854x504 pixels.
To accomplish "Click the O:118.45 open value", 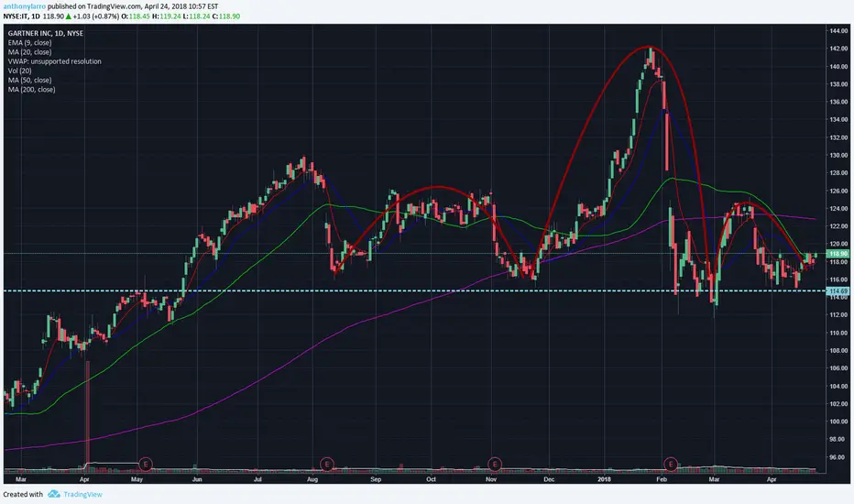I will [136, 16].
